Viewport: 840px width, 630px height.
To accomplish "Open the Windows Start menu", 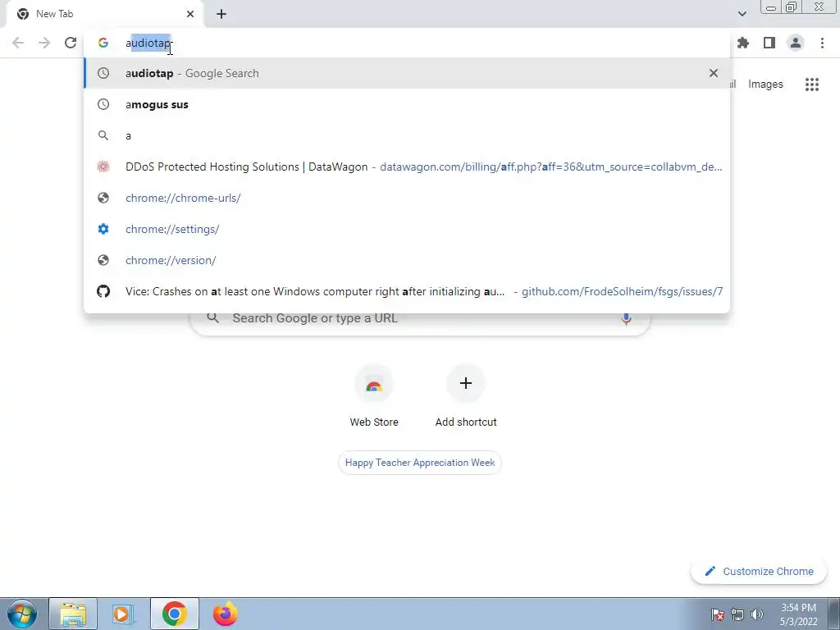I will tap(22, 614).
